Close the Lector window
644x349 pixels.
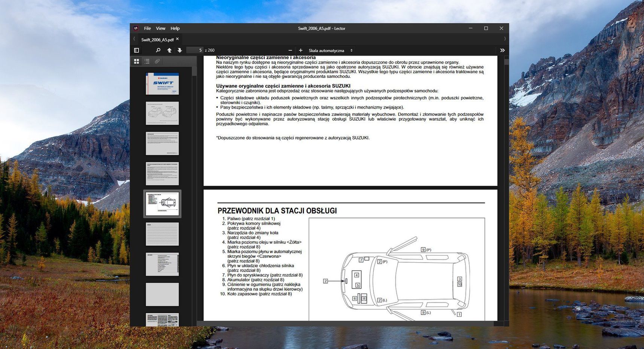pyautogui.click(x=501, y=28)
